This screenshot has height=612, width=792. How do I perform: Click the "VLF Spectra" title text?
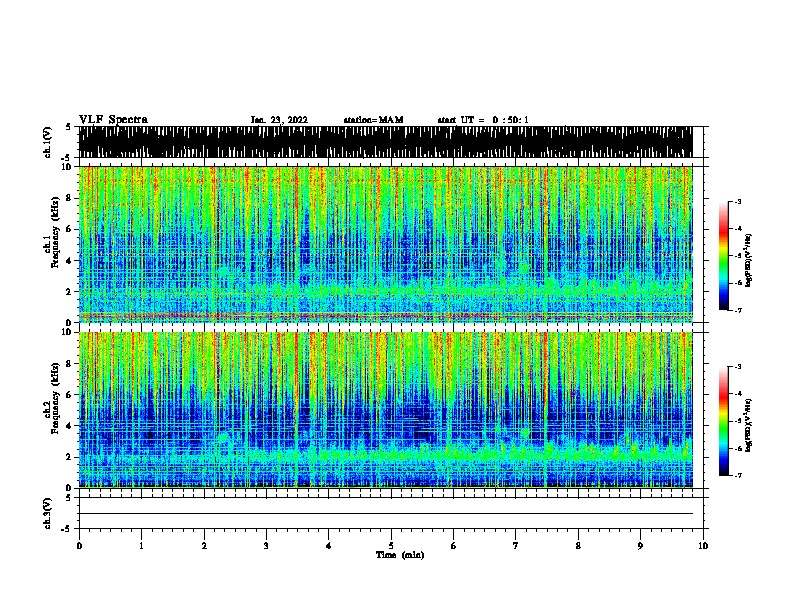pyautogui.click(x=113, y=120)
